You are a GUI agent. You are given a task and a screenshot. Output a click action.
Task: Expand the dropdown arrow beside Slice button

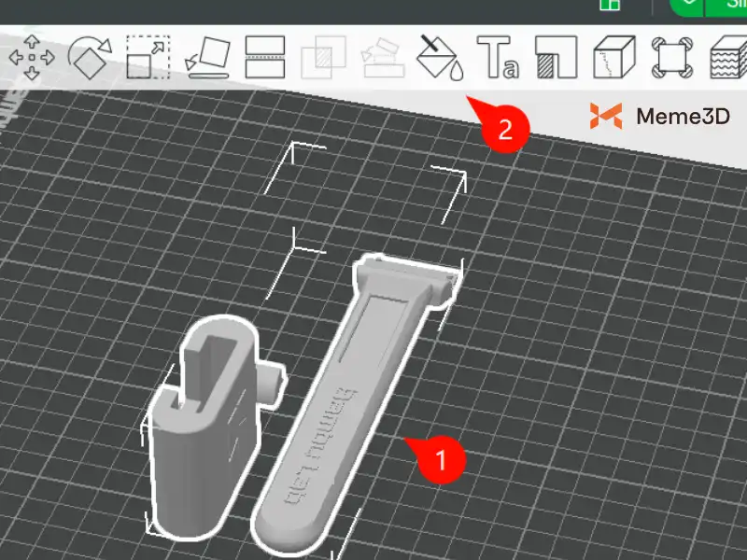[x=690, y=5]
